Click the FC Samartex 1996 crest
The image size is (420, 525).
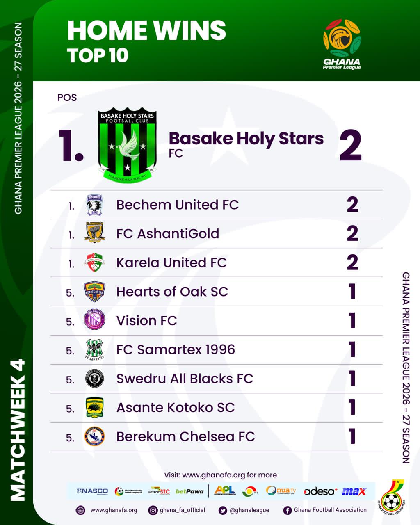pos(94,350)
